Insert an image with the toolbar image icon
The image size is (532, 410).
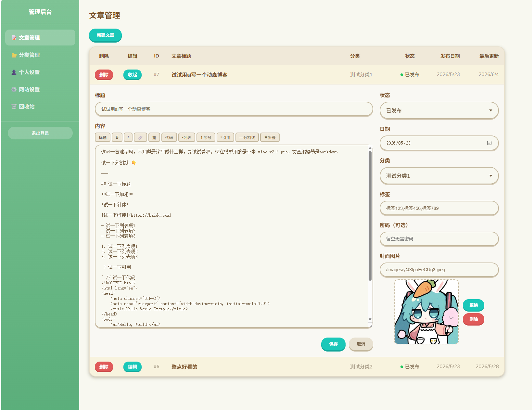tap(154, 137)
